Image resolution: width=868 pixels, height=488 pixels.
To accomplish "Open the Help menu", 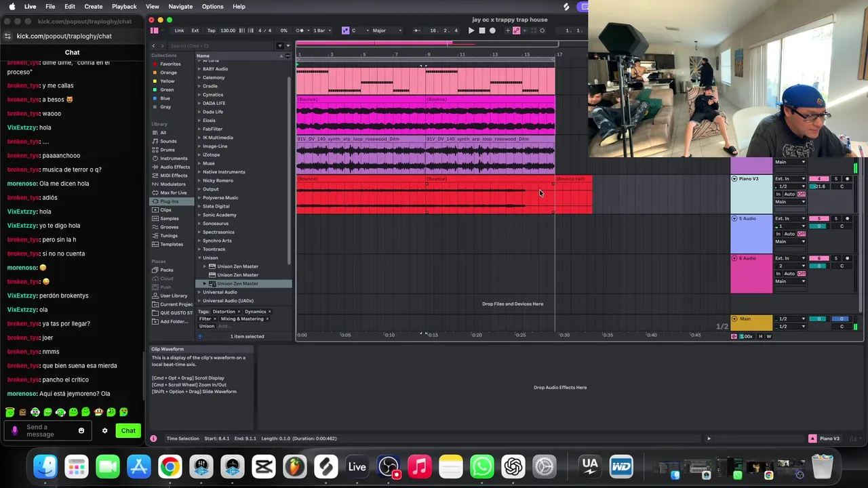I will click(x=239, y=6).
